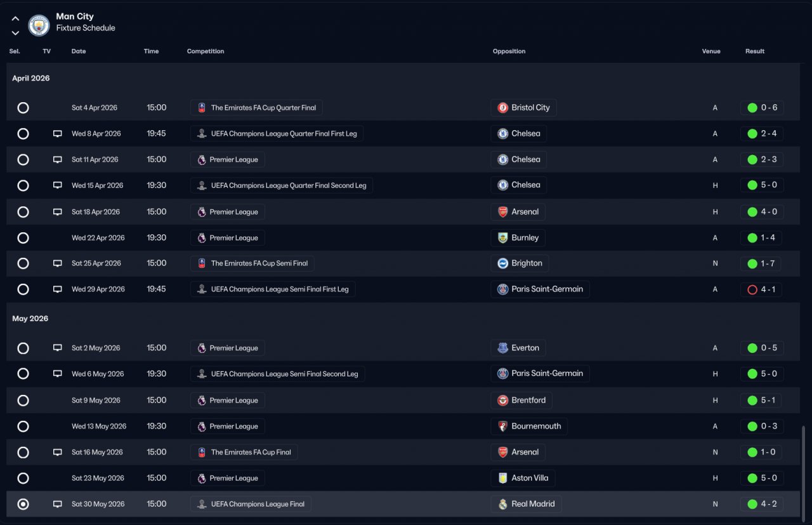812x525 pixels.
Task: Click the TV icon for Sat 16 May 2026
Action: (58, 453)
